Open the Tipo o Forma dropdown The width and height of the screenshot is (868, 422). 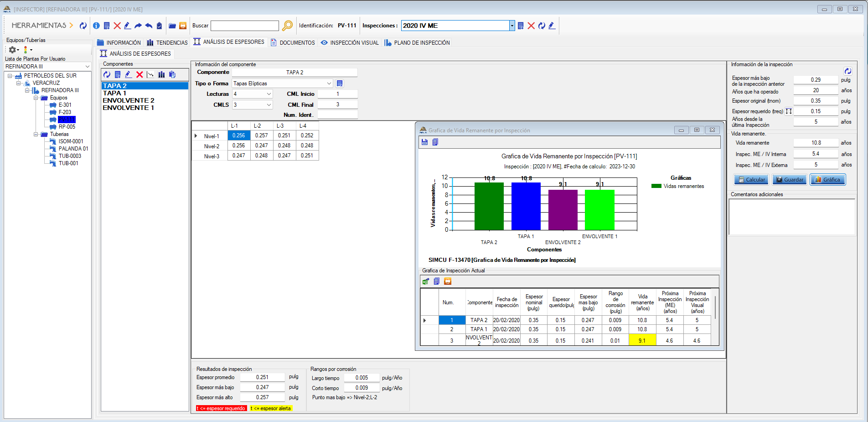tap(329, 83)
